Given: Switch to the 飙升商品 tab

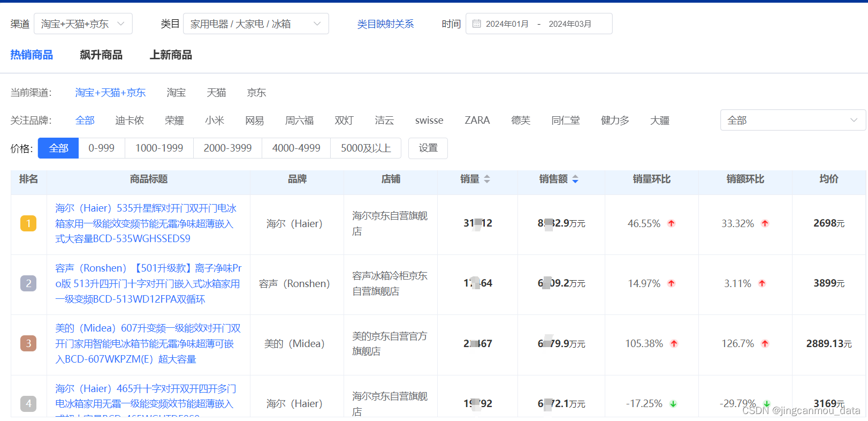Looking at the screenshot, I should pos(101,55).
